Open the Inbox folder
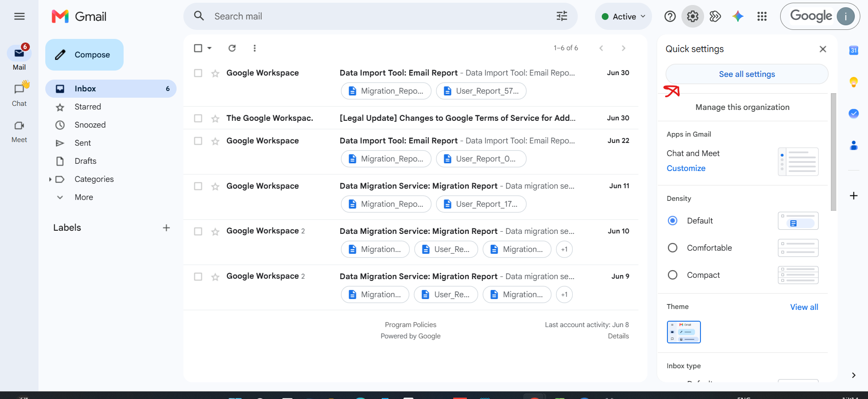This screenshot has height=399, width=868. (111, 89)
